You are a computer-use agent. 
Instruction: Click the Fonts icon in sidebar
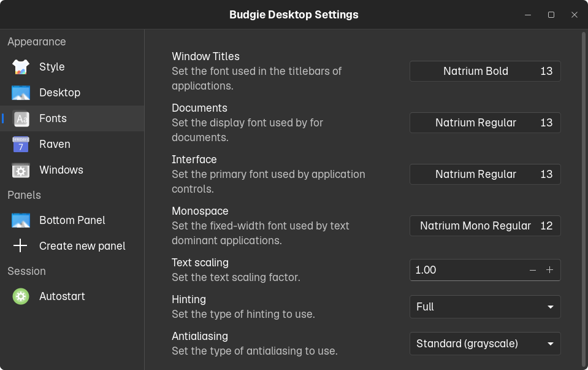point(21,118)
